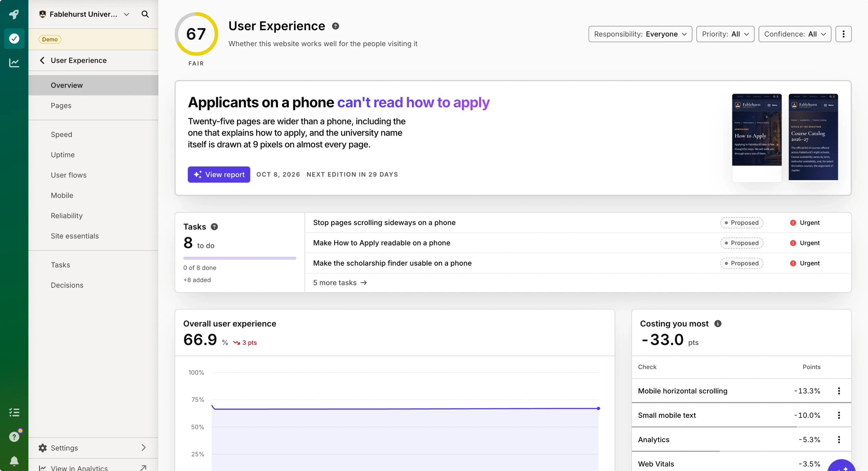Open the Priority: All dropdown

pos(725,34)
